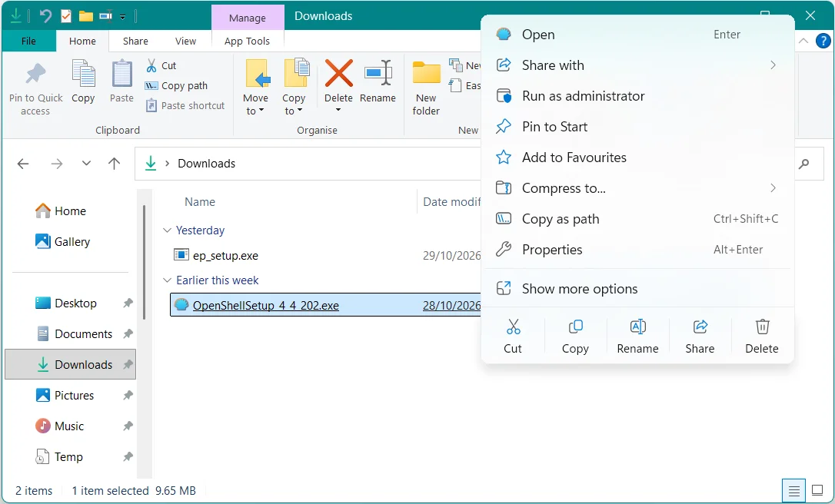This screenshot has height=504, width=835.
Task: Collapse the Earlier this week group
Action: click(x=167, y=280)
